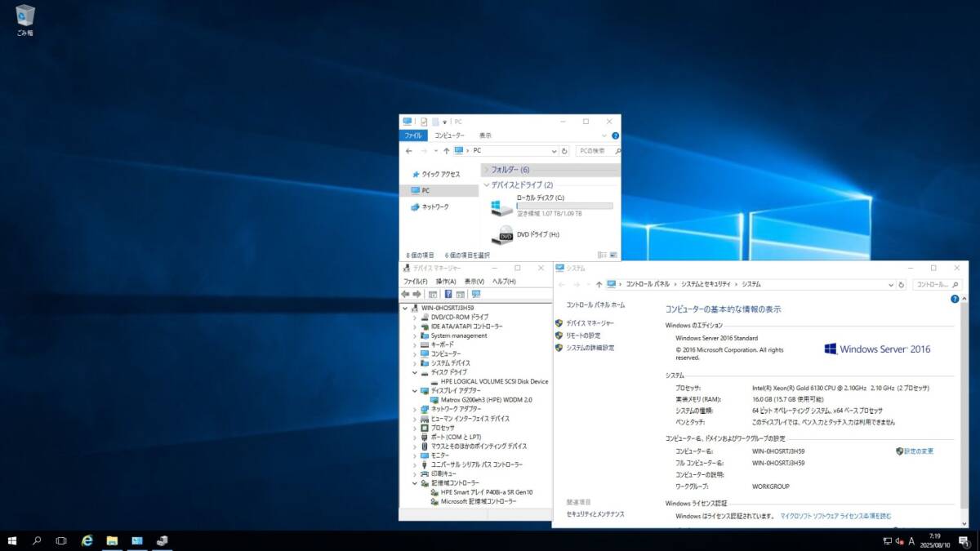Click the scan for hardware changes toolbar icon
The height and width of the screenshot is (551, 980).
coord(476,294)
